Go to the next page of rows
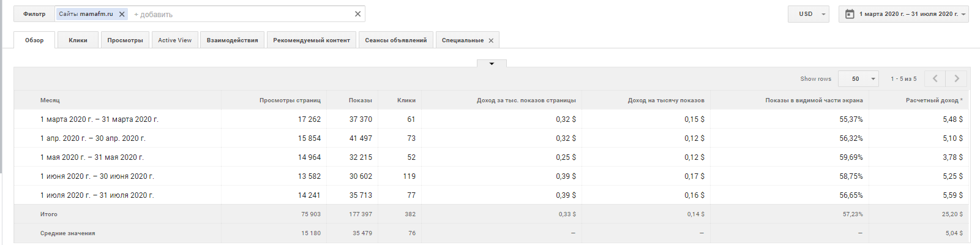This screenshot has height=245, width=980. [957, 78]
